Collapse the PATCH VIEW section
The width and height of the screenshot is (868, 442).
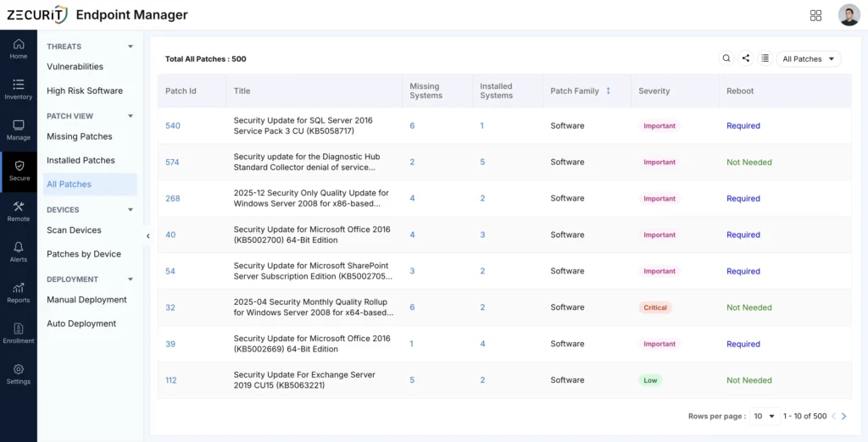pos(131,116)
